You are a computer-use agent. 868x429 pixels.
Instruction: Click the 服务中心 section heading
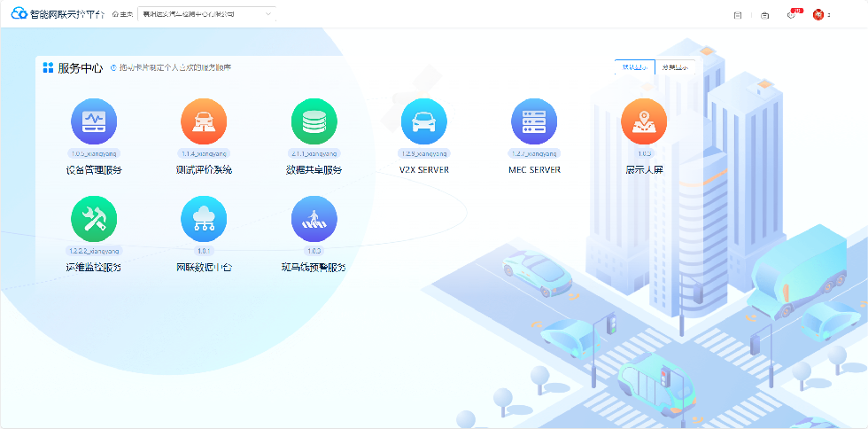pyautogui.click(x=80, y=67)
